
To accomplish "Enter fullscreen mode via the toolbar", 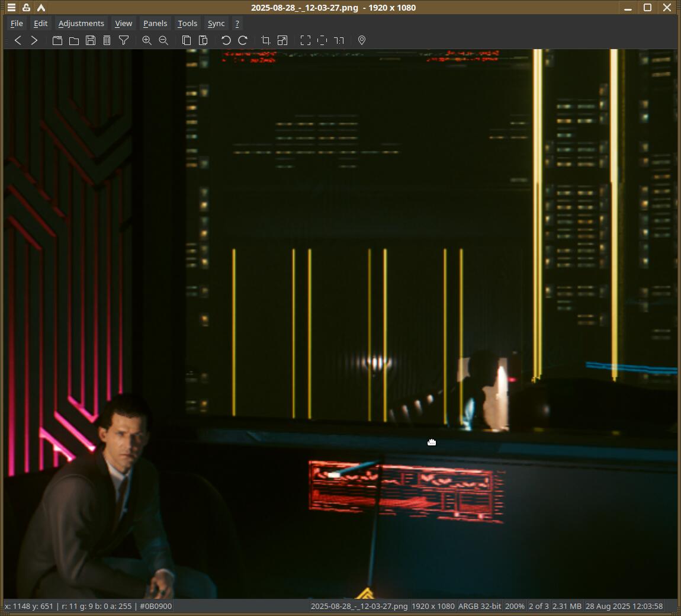I will pos(306,40).
